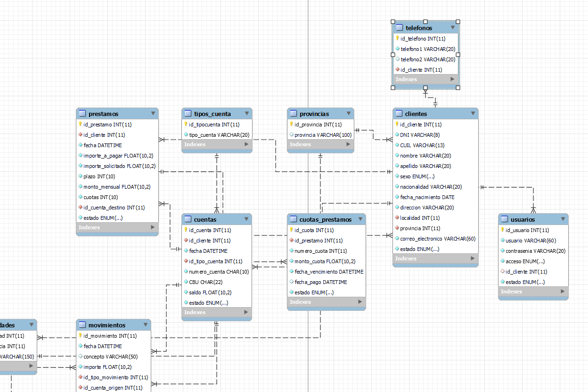Click the clientes table icon
The image size is (588, 392).
(399, 114)
